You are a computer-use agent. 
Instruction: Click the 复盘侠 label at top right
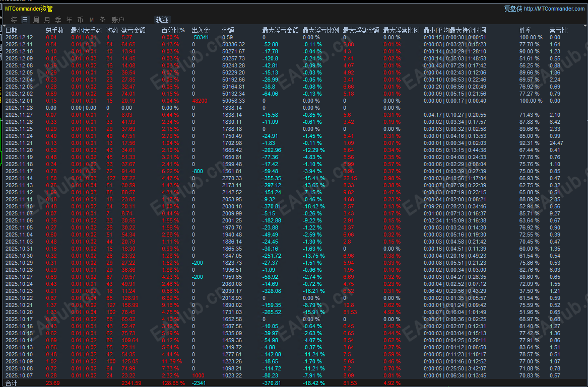[x=513, y=9]
